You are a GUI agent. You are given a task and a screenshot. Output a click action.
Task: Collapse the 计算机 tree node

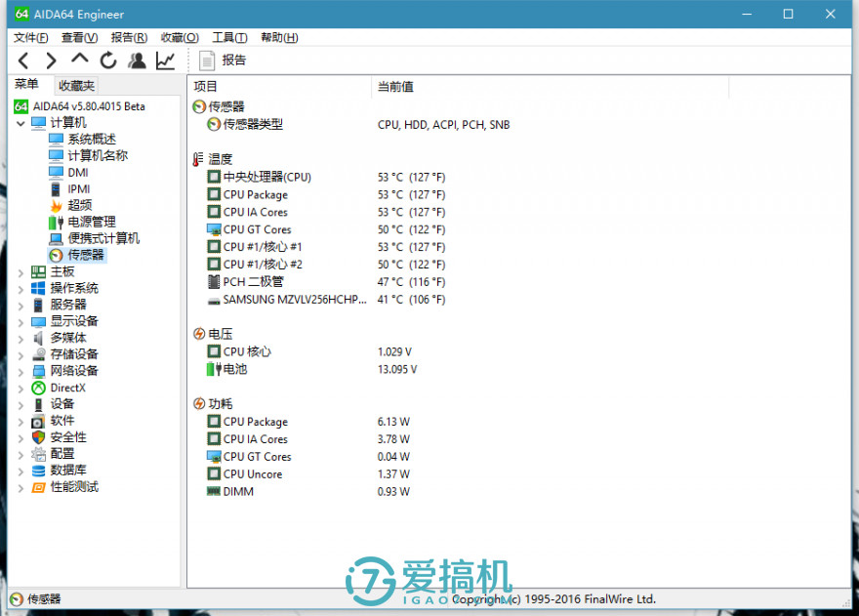(x=21, y=123)
